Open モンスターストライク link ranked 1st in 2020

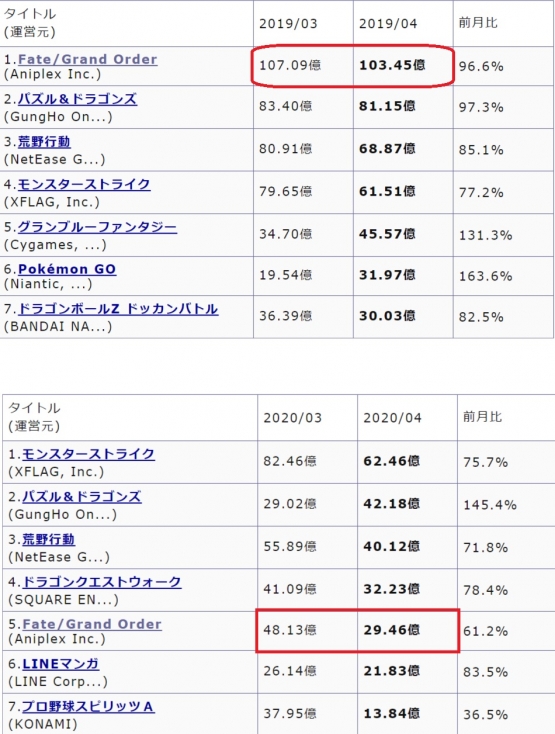(x=88, y=454)
